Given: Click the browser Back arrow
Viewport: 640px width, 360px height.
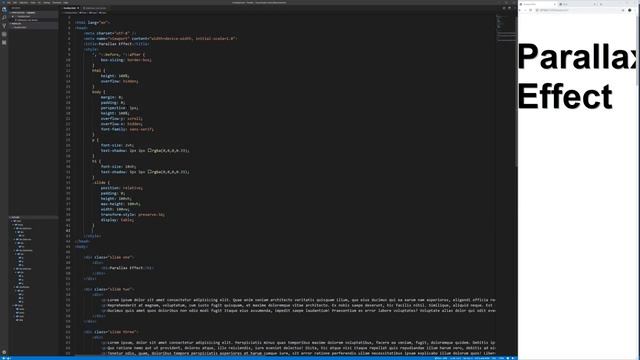Looking at the screenshot, I should coord(521,10).
